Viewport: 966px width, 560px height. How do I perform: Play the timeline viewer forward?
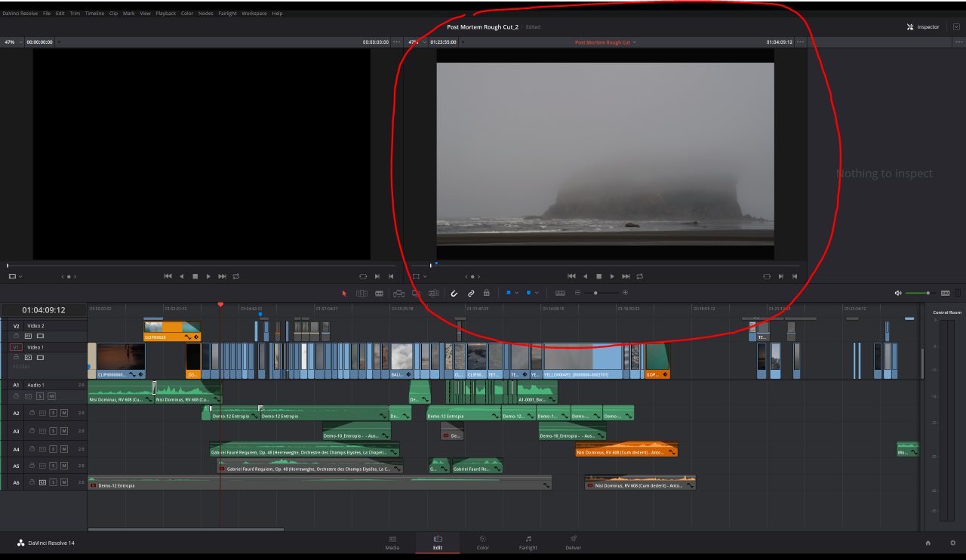[612, 276]
